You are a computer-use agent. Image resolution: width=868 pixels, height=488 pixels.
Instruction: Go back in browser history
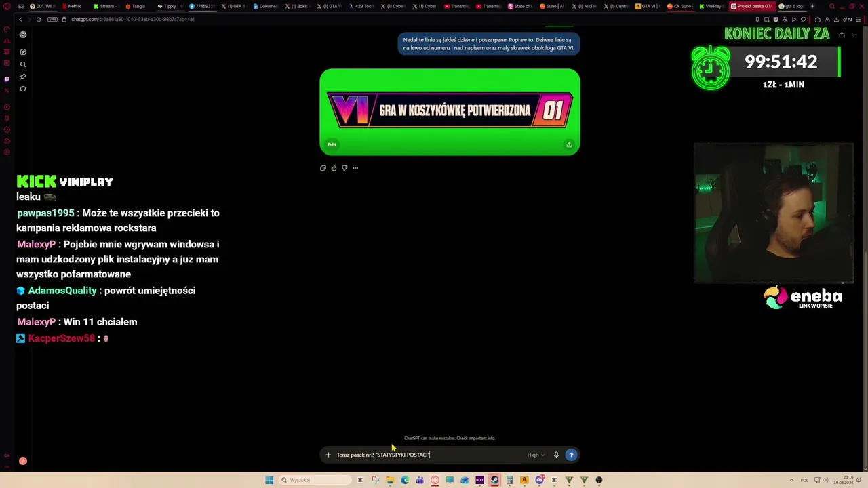coord(21,19)
